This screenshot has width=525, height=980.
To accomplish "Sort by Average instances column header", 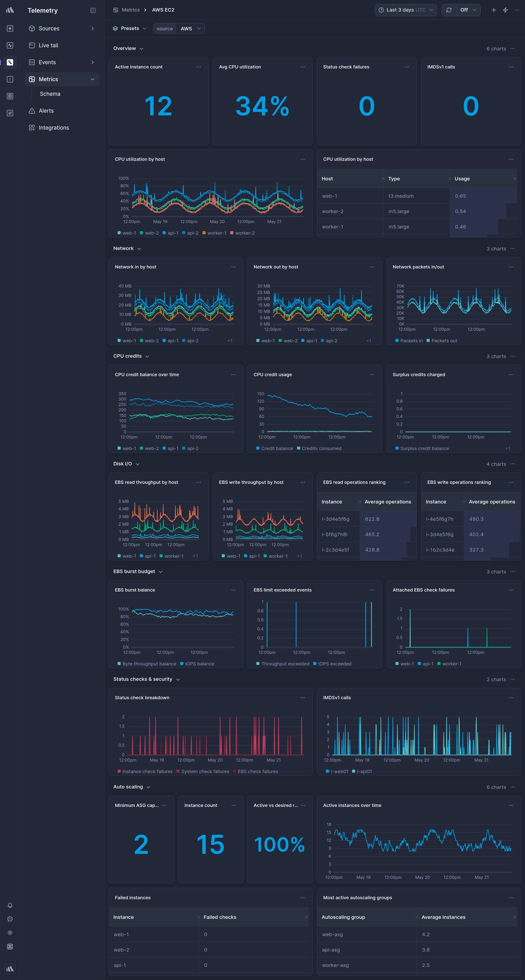I will [467, 917].
